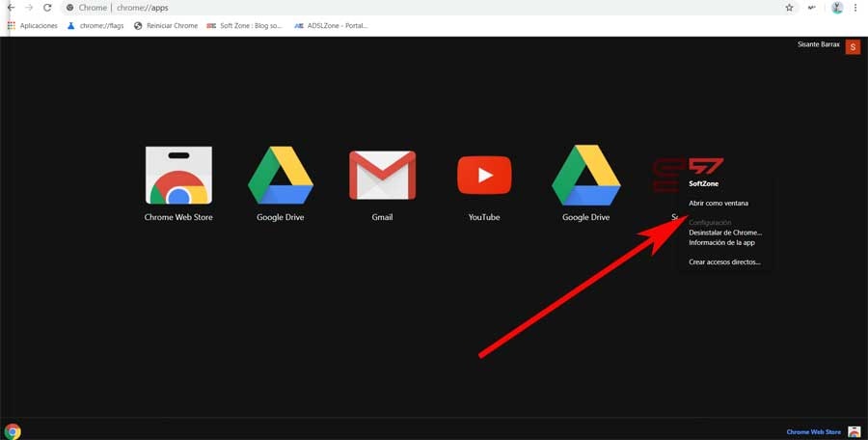Open the Chrome three-dot menu

pyautogui.click(x=855, y=8)
